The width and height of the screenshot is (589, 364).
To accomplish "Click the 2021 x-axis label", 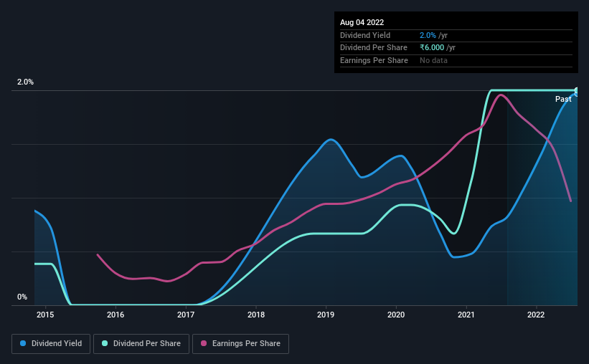I will tap(466, 315).
